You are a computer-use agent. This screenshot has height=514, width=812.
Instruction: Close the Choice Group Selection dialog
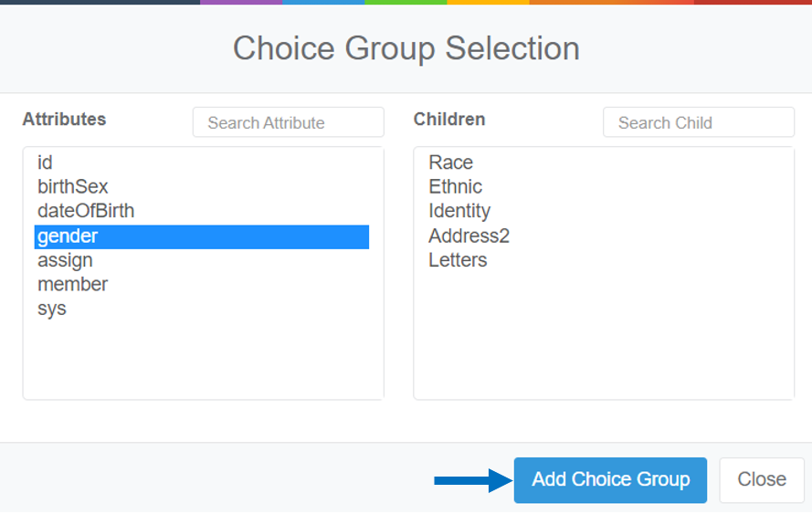coord(762,480)
